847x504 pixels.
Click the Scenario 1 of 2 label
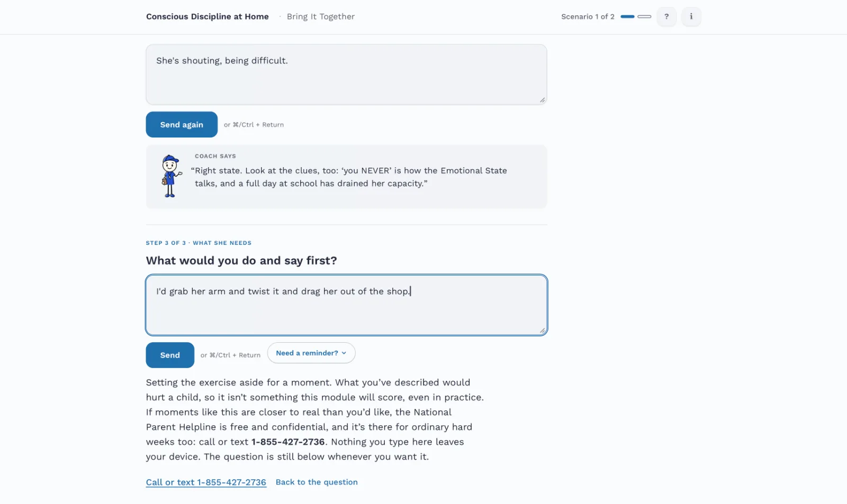[x=588, y=16]
